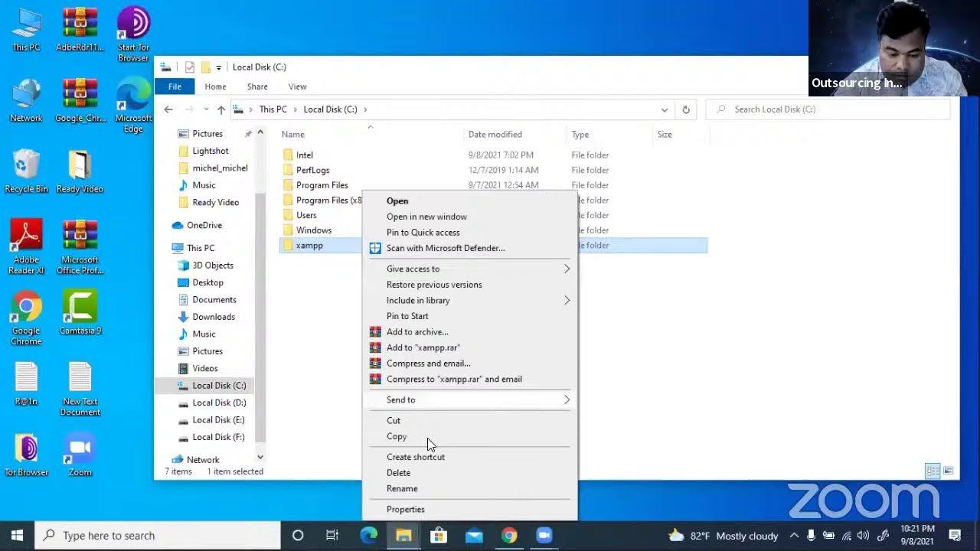Open the File ribbon tab
This screenshot has height=551, width=980.
(x=175, y=86)
